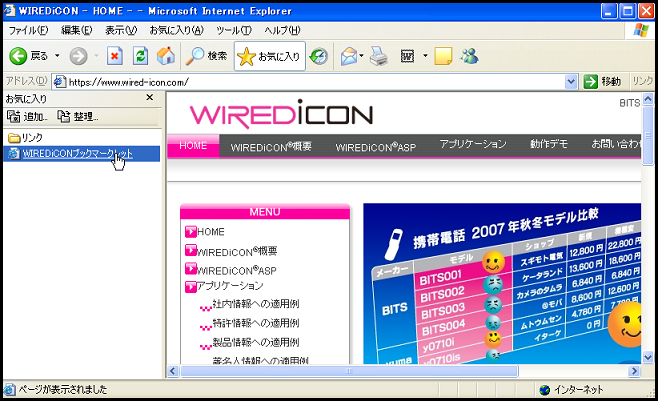Screen dimensions: 658x401
Task: Click the Windows flag logo in menu bar
Action: point(641,30)
